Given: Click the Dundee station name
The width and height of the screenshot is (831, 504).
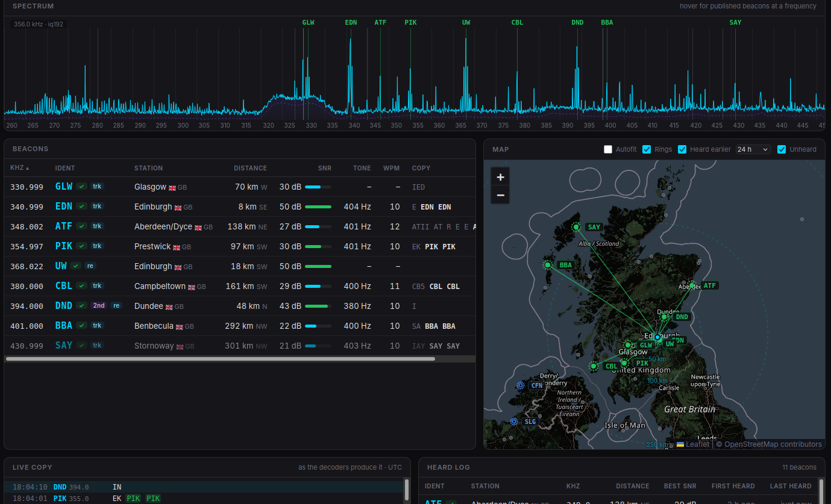Looking at the screenshot, I should [149, 306].
